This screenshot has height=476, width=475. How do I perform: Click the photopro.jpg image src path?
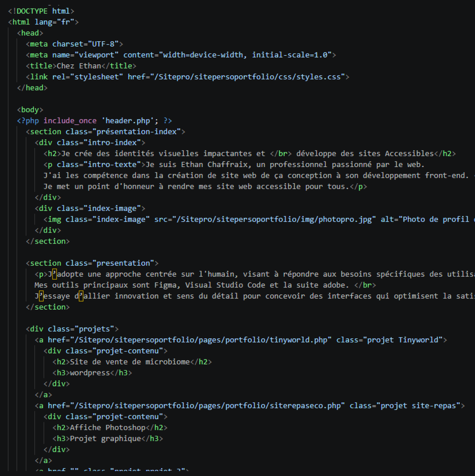(x=274, y=219)
